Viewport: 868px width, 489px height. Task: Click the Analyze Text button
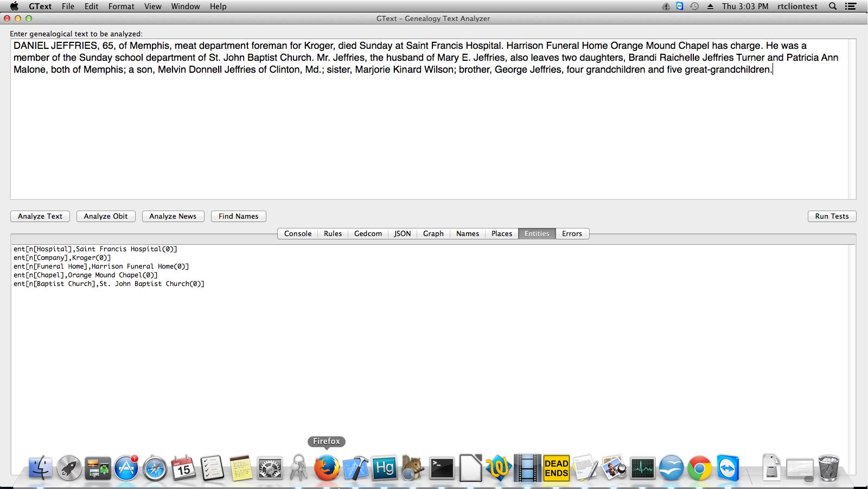coord(40,216)
